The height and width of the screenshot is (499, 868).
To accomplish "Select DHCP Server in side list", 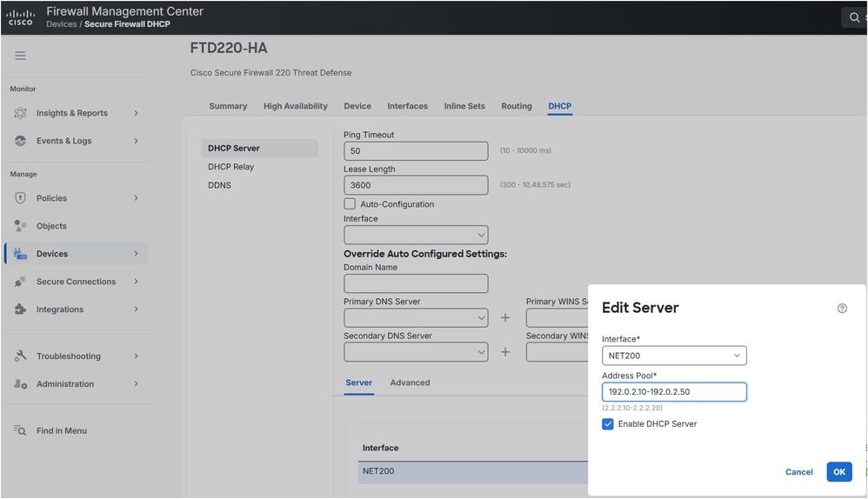I will [259, 148].
